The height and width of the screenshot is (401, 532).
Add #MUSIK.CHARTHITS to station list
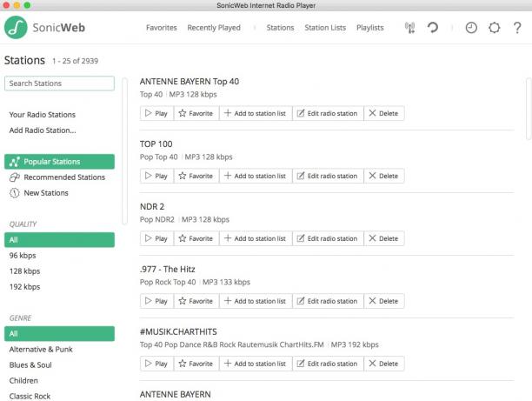click(x=256, y=364)
